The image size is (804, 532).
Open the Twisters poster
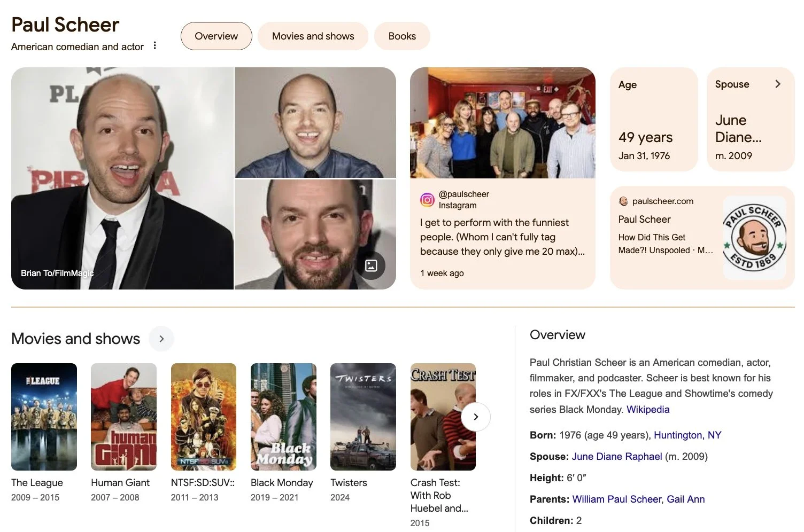click(363, 417)
